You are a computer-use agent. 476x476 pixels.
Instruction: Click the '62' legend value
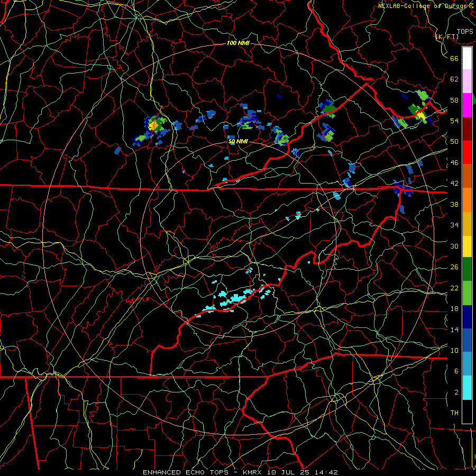click(x=454, y=79)
